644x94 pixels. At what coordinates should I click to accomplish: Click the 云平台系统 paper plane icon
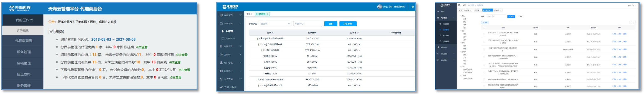pyautogui.click(x=221, y=87)
